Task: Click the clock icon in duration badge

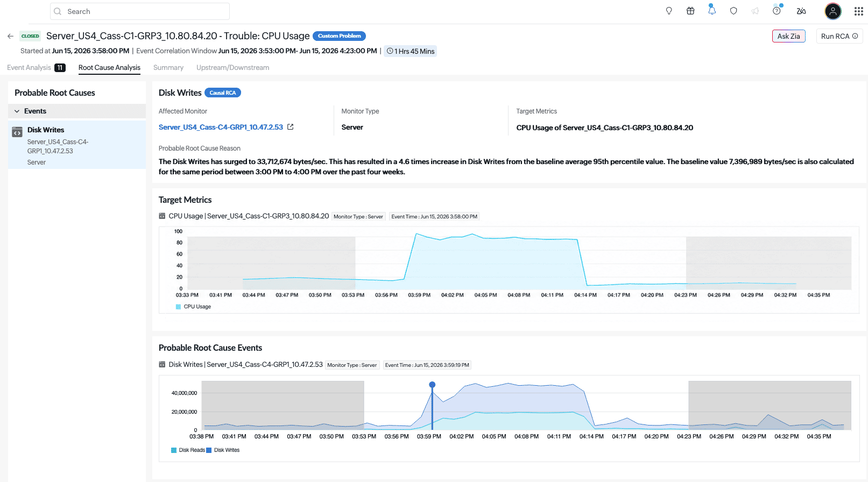Action: click(390, 51)
